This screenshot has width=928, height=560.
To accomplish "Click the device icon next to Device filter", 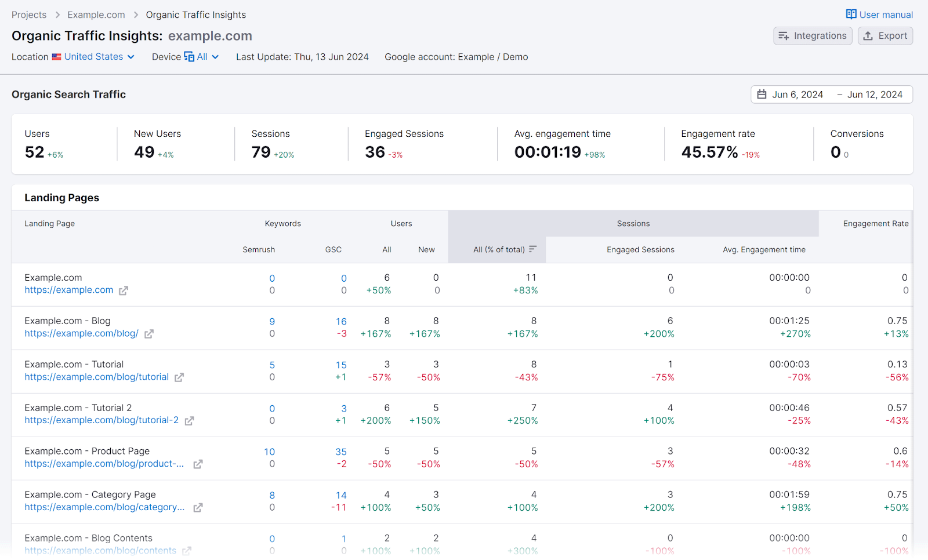I will tap(190, 56).
